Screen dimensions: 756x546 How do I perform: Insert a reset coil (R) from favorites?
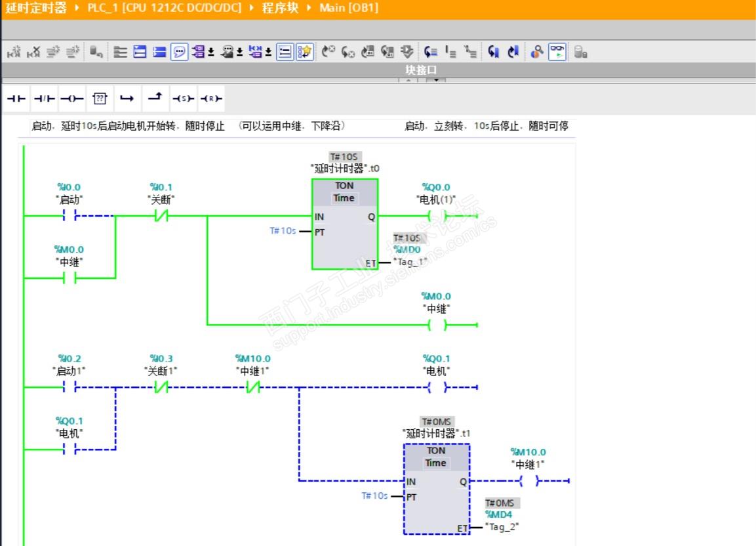(211, 98)
